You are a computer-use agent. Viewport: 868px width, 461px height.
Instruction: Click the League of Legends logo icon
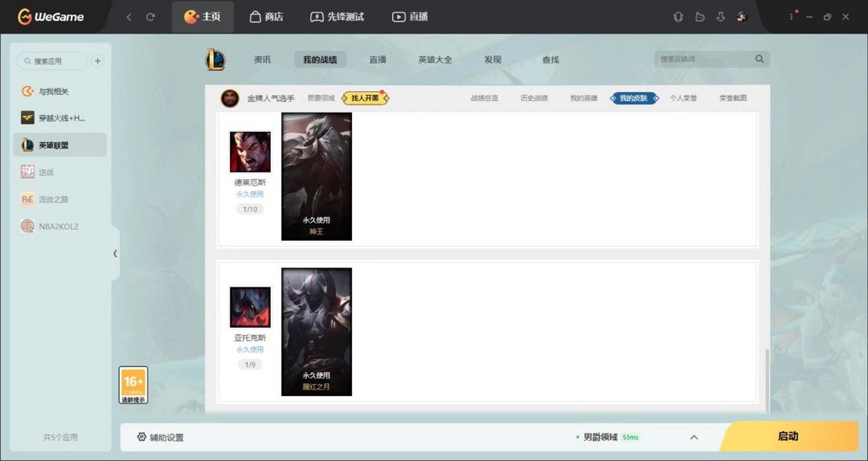(x=215, y=59)
